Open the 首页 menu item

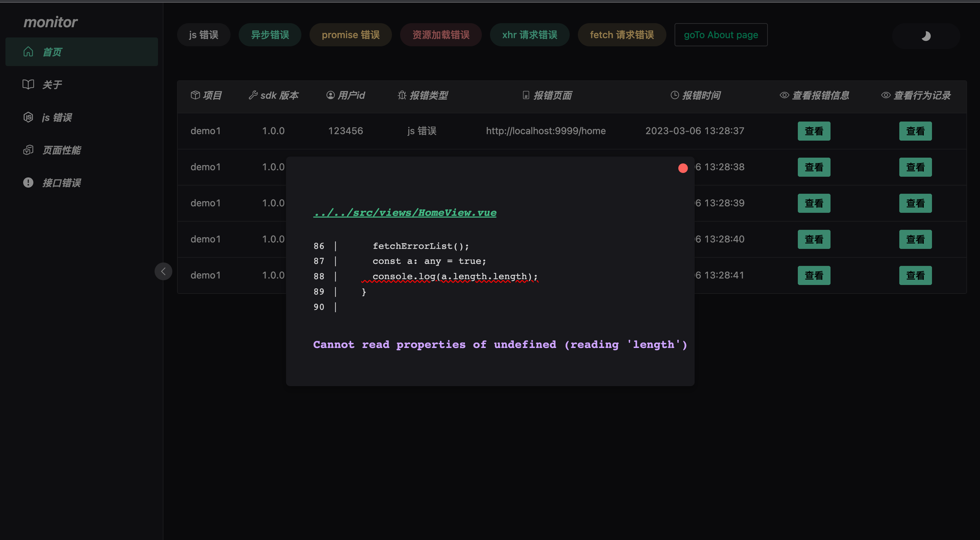pyautogui.click(x=81, y=52)
